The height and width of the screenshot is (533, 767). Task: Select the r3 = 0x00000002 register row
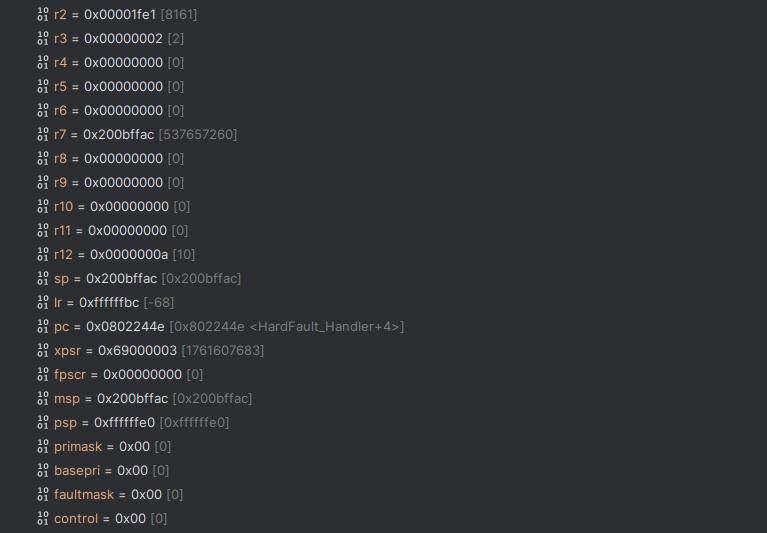[x=119, y=38]
